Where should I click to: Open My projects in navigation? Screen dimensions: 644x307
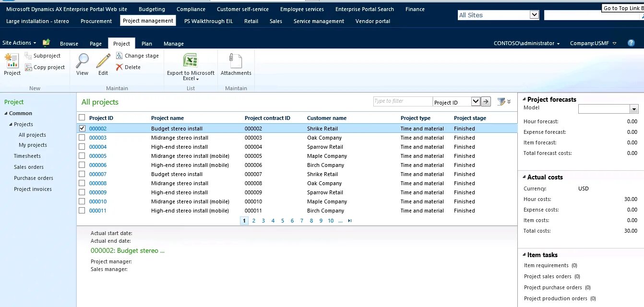33,145
